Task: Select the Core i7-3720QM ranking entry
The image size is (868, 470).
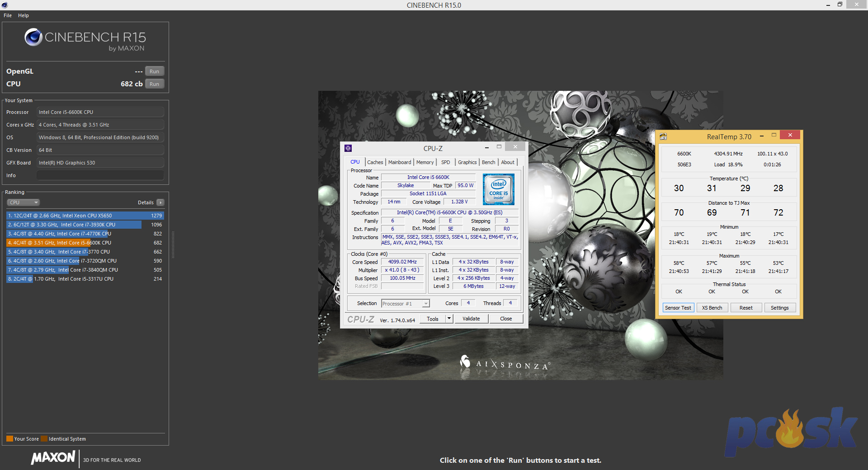Action: coord(85,261)
